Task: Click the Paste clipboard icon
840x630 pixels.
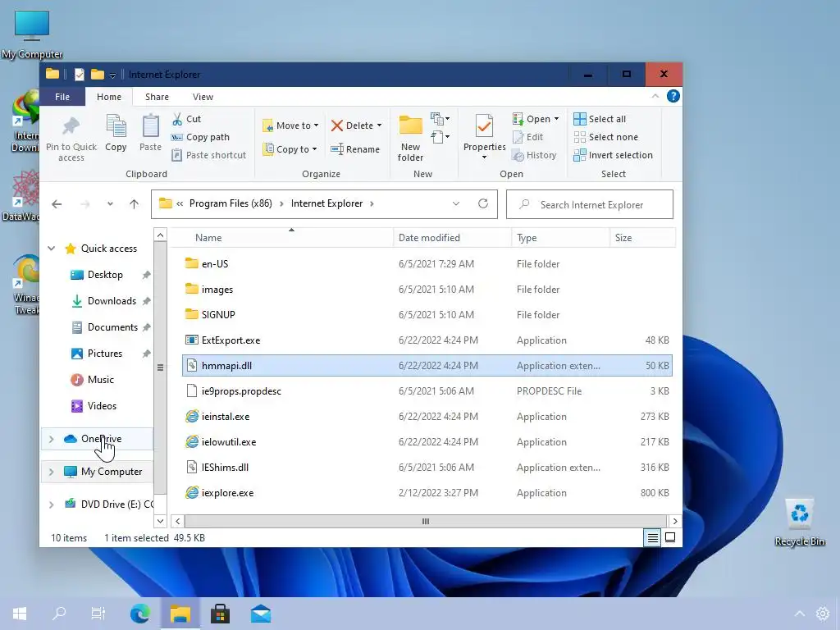Action: pos(151,126)
